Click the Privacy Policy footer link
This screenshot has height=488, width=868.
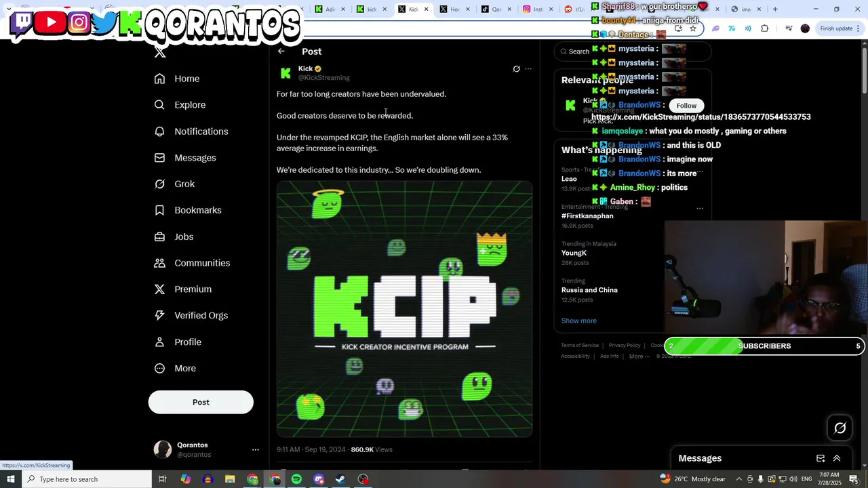(625, 346)
